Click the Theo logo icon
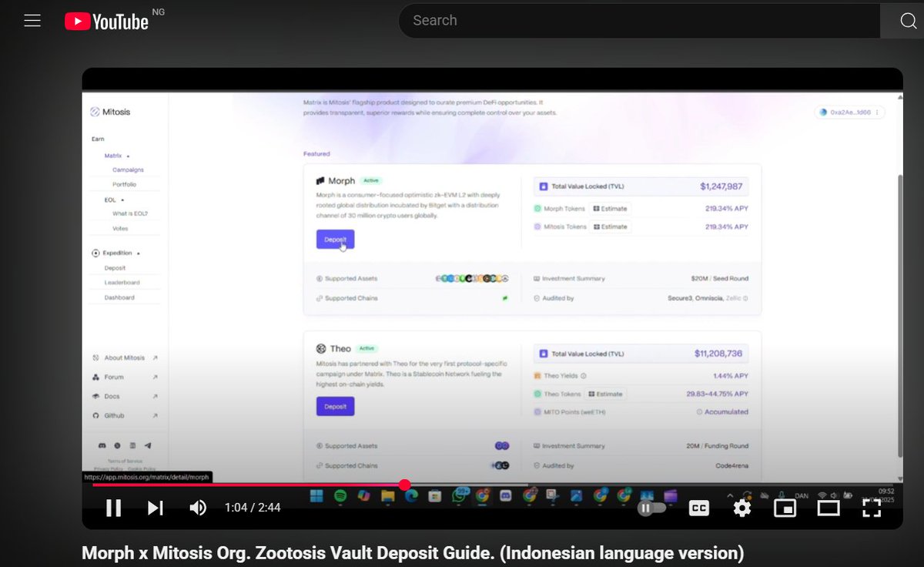Viewport: 924px width, 567px height. [x=321, y=348]
